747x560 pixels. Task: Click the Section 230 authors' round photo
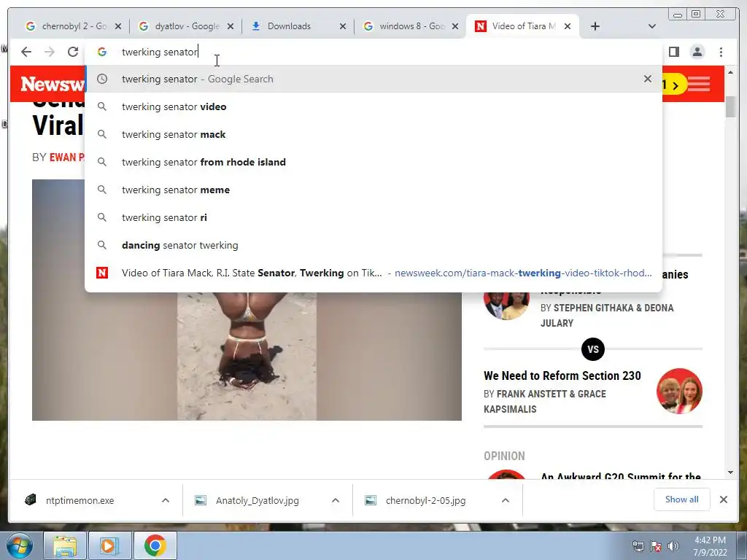tap(679, 391)
